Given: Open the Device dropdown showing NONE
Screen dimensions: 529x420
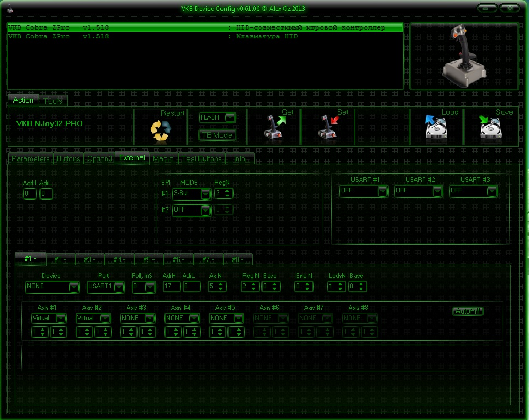Looking at the screenshot, I should click(52, 287).
